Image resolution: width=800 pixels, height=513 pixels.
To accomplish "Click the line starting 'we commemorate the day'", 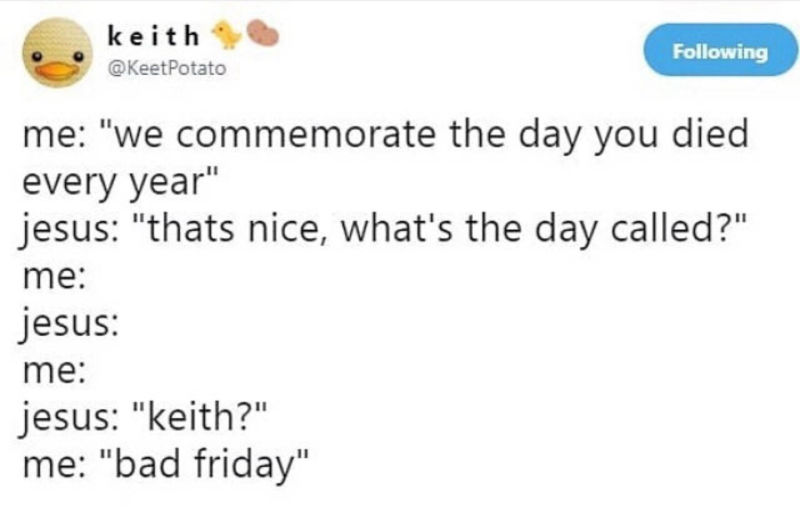I will pos(385,136).
